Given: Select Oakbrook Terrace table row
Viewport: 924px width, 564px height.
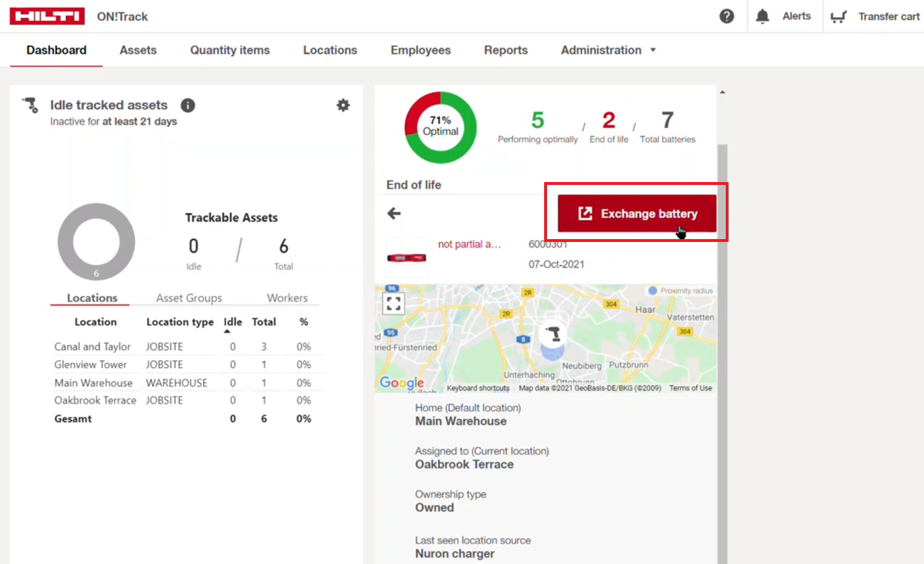Looking at the screenshot, I should (x=188, y=400).
